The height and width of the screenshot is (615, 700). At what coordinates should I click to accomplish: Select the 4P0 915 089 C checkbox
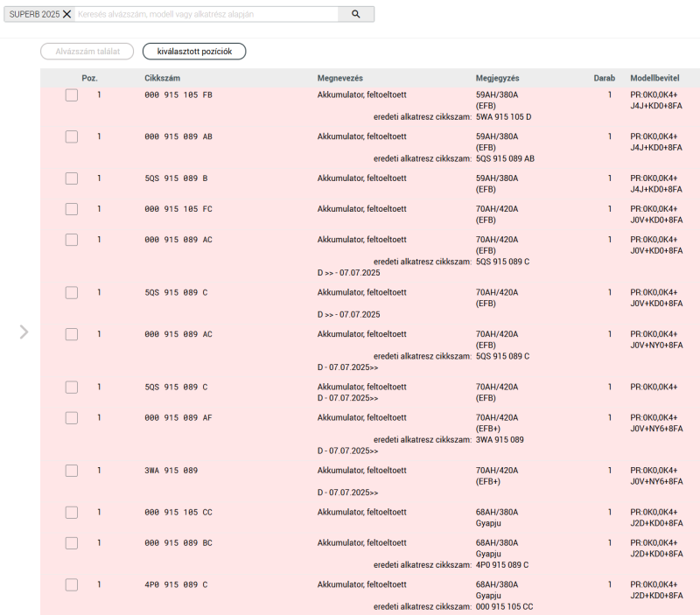(72, 584)
